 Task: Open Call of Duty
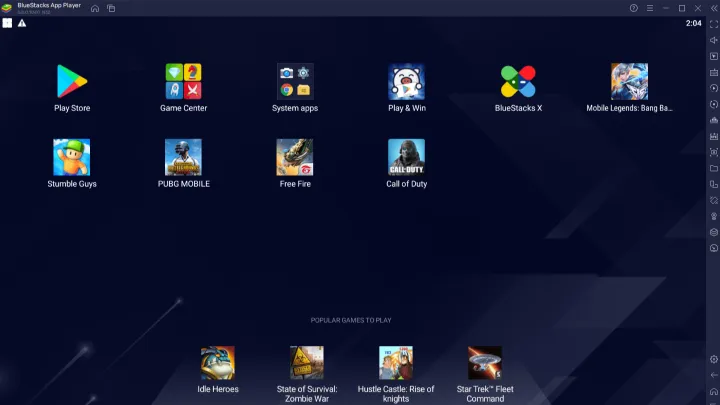click(407, 158)
